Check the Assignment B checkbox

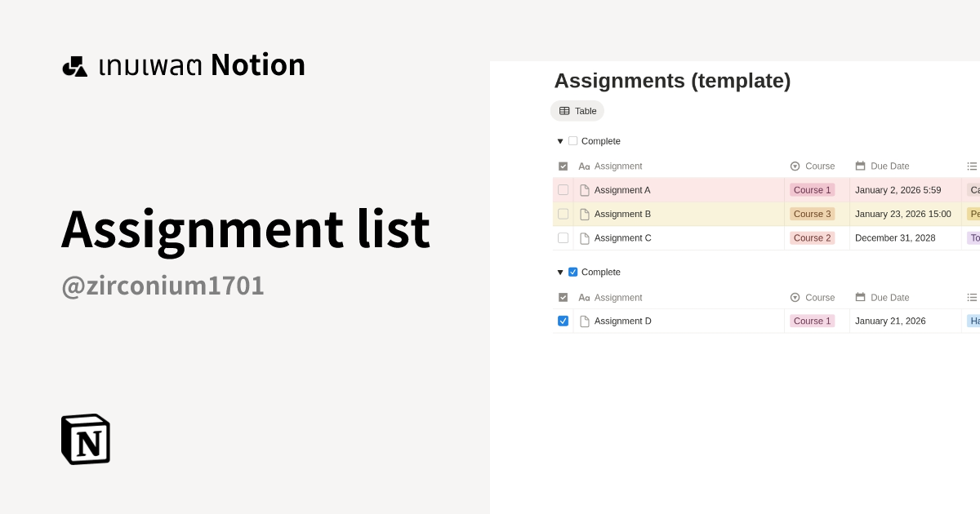(x=563, y=214)
